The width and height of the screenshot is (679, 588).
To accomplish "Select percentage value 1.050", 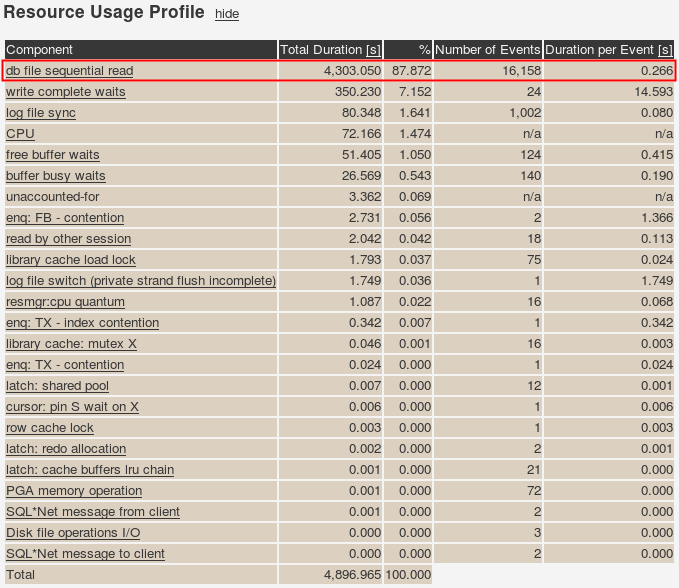I will pyautogui.click(x=415, y=155).
